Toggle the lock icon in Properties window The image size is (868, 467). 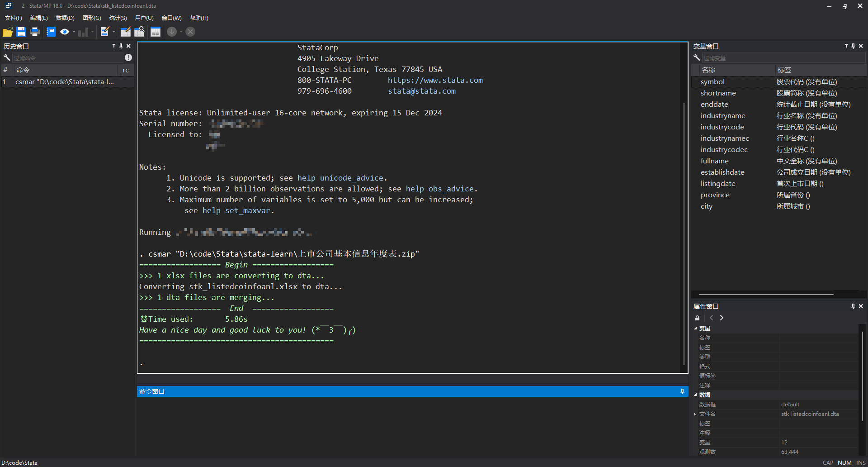tap(697, 318)
